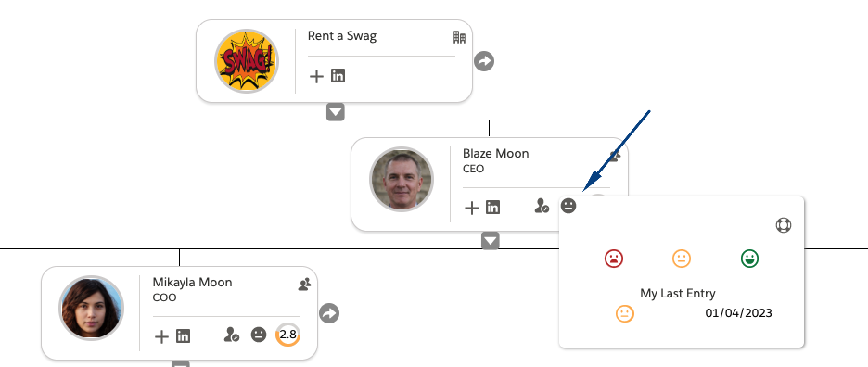This screenshot has height=367, width=868.
Task: Click the plus icon on Blaze Moon card
Action: pos(471,209)
